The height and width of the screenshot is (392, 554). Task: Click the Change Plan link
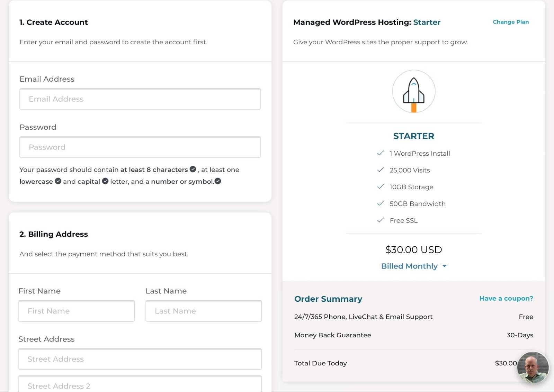(x=511, y=22)
